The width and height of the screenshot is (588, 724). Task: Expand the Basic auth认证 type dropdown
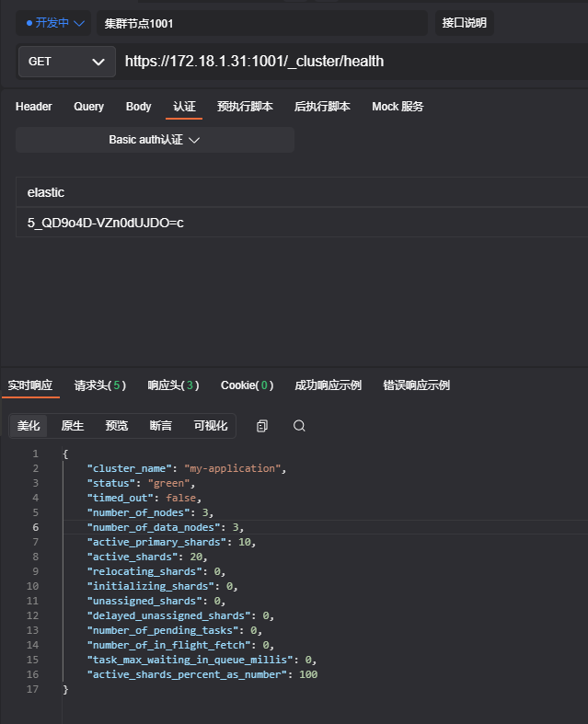pyautogui.click(x=155, y=140)
